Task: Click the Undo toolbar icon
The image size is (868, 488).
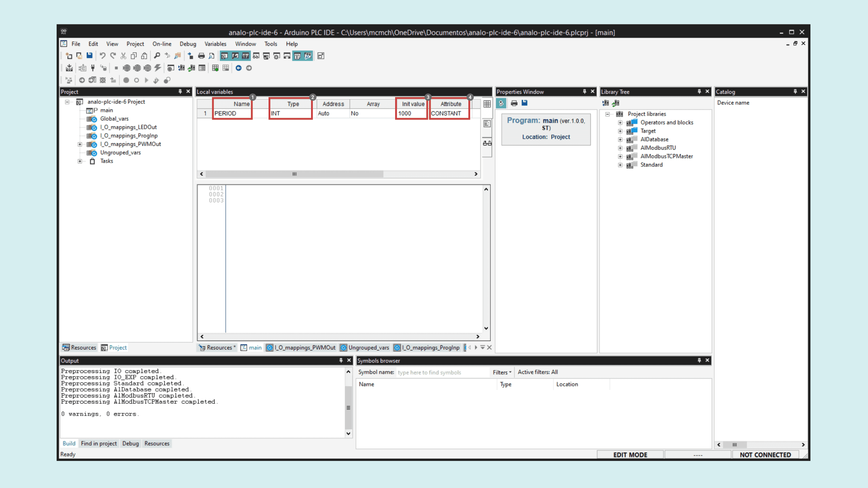Action: pos(102,56)
